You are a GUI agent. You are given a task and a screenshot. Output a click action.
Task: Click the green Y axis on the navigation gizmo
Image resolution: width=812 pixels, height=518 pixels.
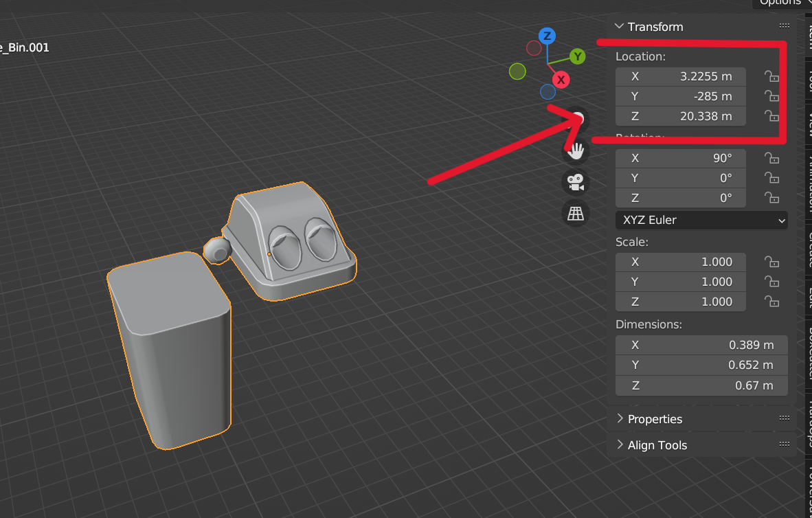click(x=577, y=56)
